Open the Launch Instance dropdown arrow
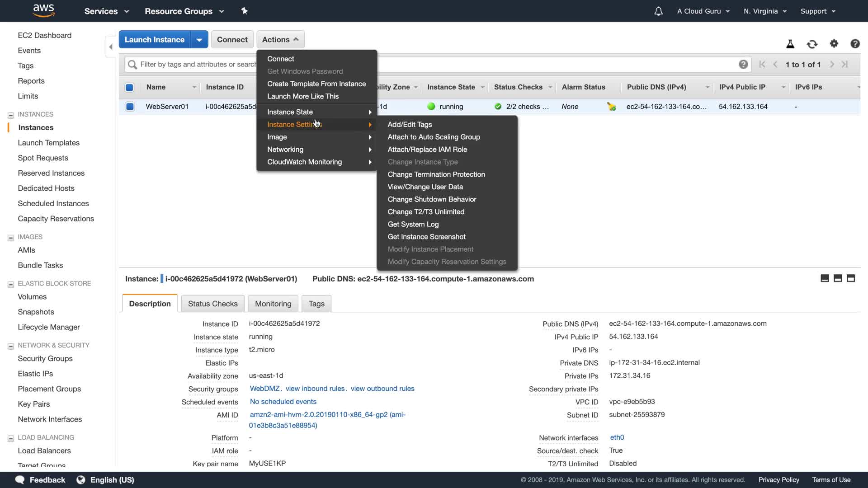 (199, 40)
